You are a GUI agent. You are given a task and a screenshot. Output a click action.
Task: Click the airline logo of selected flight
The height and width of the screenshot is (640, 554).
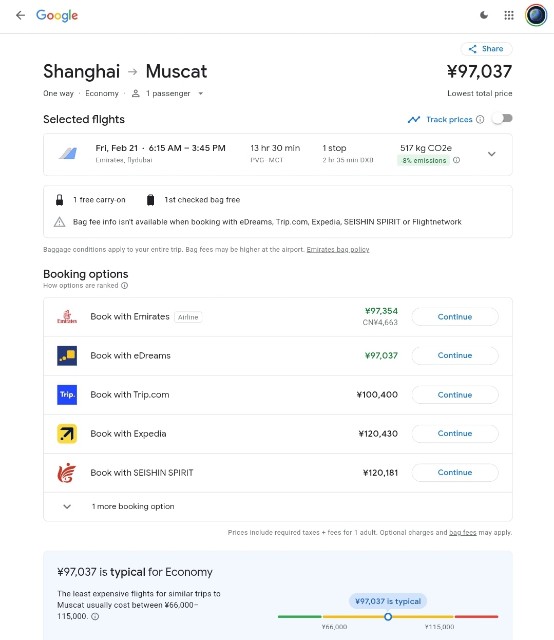click(x=68, y=153)
